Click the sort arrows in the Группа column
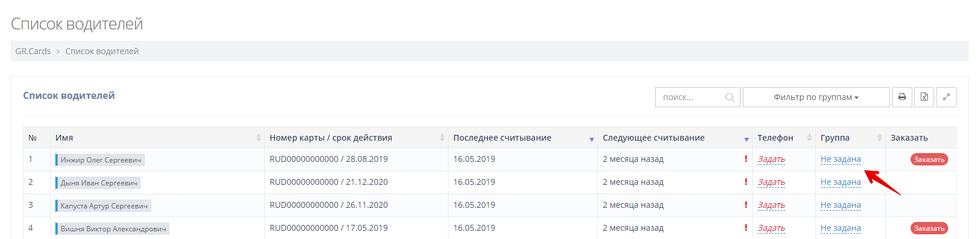980x239 pixels. pos(879,138)
